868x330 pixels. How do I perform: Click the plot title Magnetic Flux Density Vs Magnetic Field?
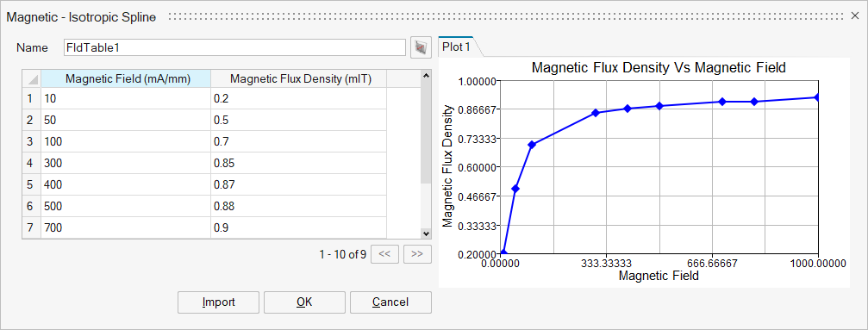659,68
